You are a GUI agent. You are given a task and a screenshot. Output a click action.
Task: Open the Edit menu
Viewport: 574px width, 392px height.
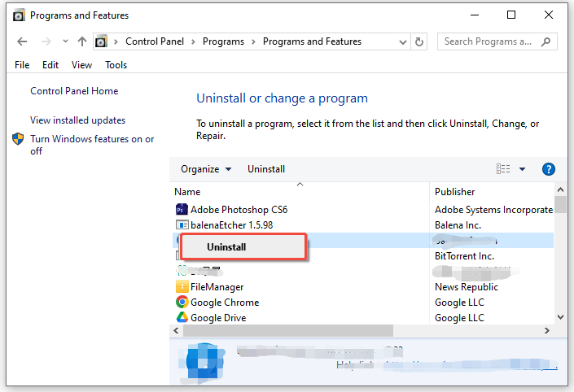pos(50,65)
